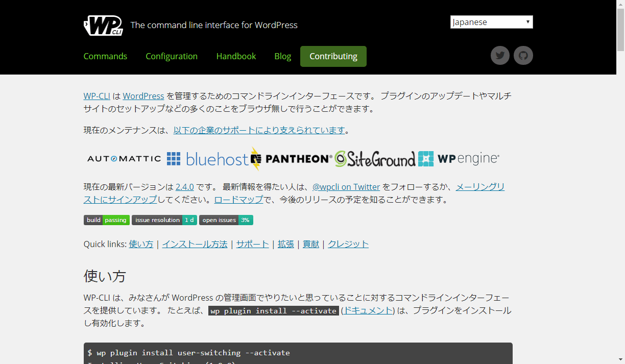Click the issue resolution badge
This screenshot has height=364, width=625.
coord(164,220)
